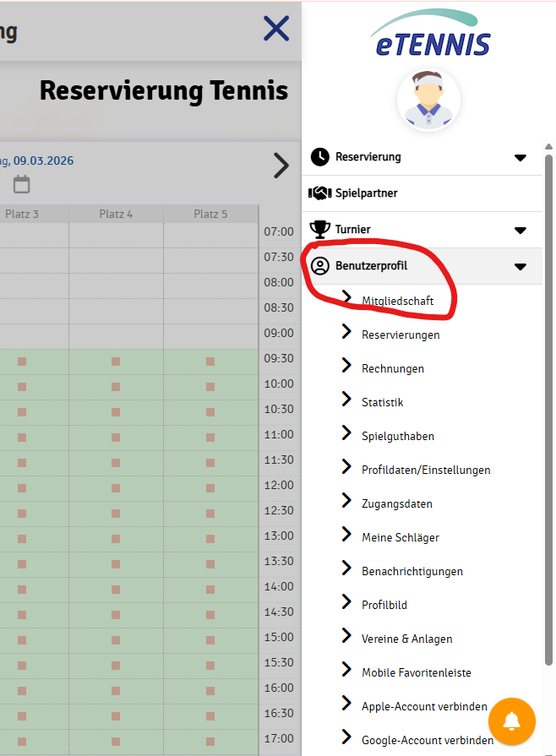Select Platz 4 slot at 09:30
Screen dimensions: 556x756
[116, 362]
